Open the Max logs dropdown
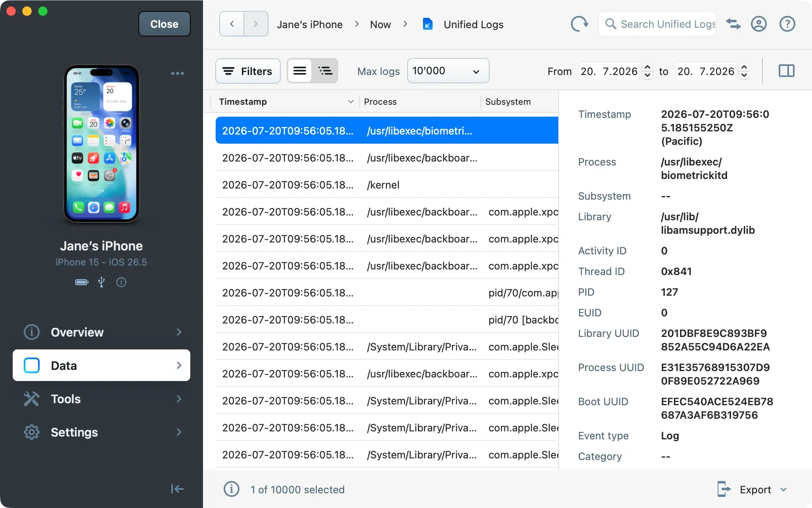The image size is (812, 508). (448, 71)
